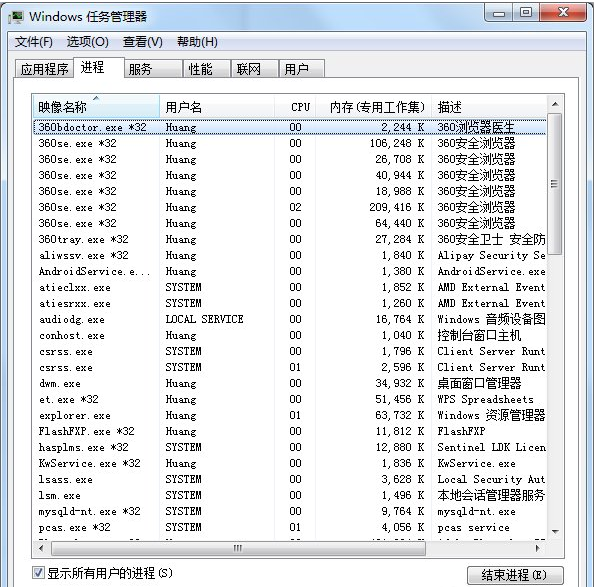Sort by 映像名称 column header
The height and width of the screenshot is (587, 595).
click(96, 107)
